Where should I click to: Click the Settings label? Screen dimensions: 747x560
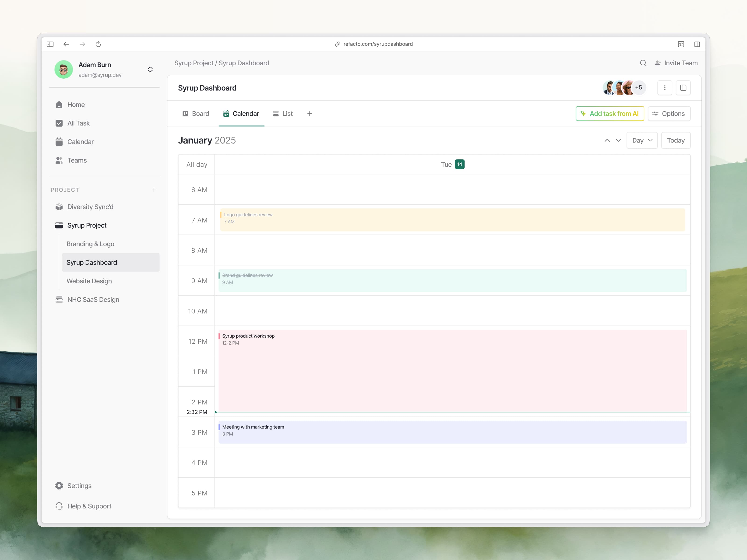pyautogui.click(x=79, y=486)
